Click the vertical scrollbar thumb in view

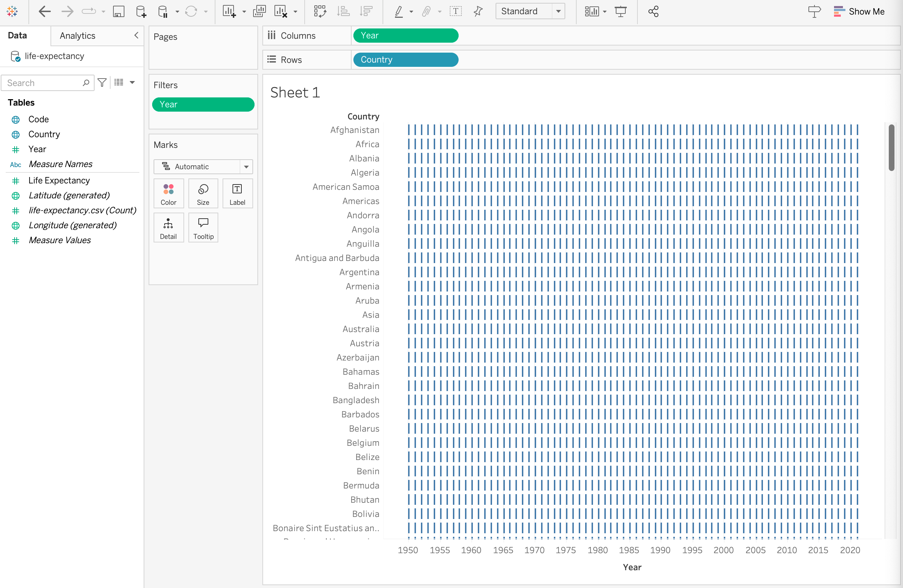click(x=891, y=148)
